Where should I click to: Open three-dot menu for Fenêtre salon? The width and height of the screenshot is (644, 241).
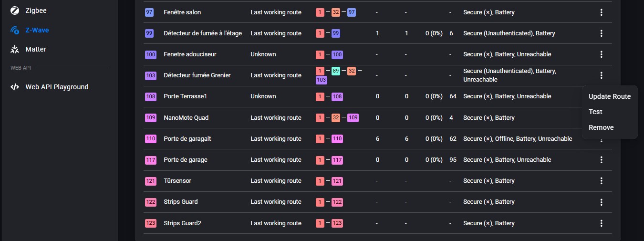[601, 12]
